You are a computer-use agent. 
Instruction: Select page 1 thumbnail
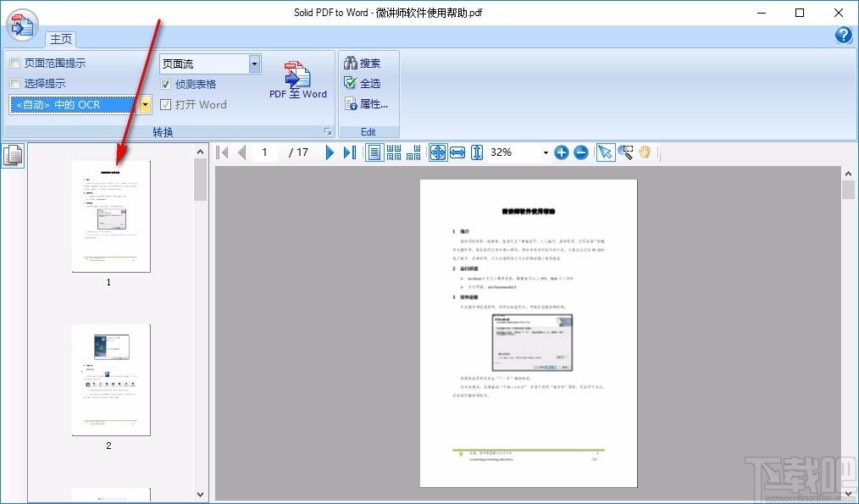pos(111,216)
